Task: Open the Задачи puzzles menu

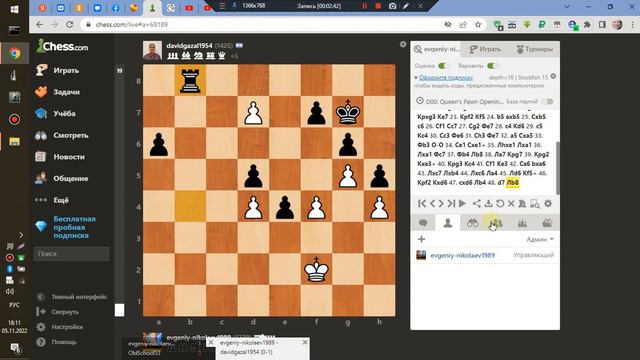Action: (x=58, y=92)
